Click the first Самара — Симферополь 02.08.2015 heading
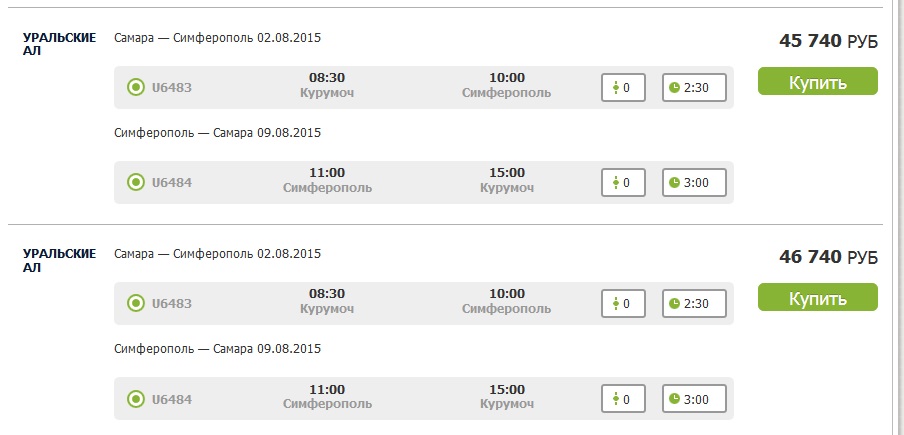Screen dimensions: 904x435 click(x=217, y=38)
